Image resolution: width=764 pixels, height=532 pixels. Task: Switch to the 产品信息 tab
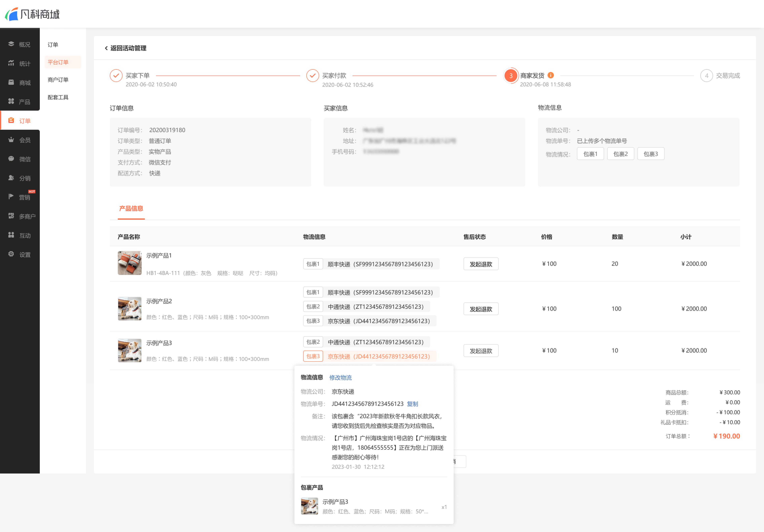pos(131,209)
